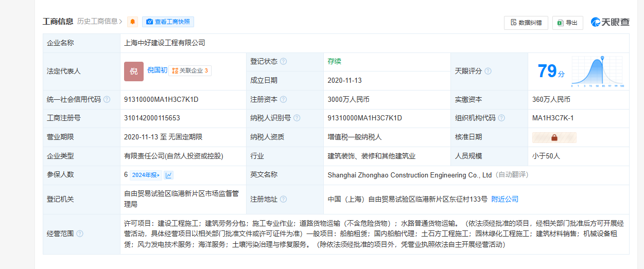This screenshot has width=644, height=269.
Task: Click company name 上海中好建设工程有限公司
Action: pyautogui.click(x=165, y=43)
